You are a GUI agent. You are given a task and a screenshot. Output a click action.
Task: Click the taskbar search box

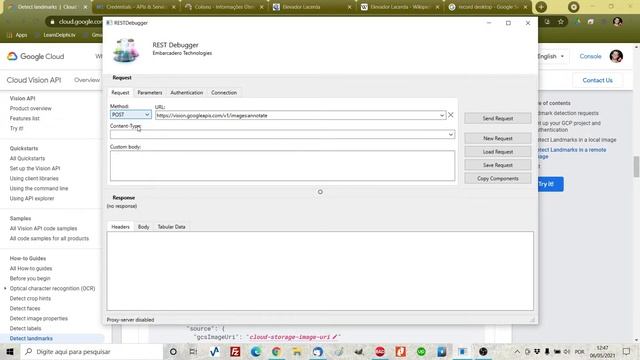(91, 351)
